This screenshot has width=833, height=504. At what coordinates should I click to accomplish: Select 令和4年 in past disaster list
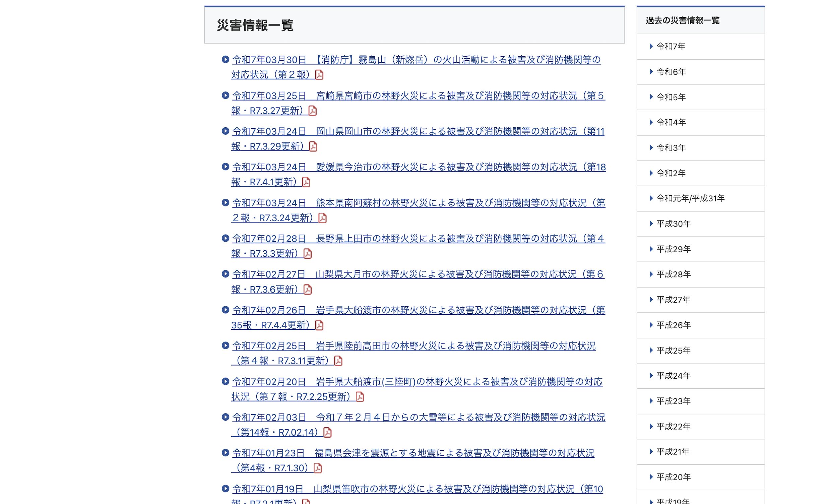[x=700, y=122]
